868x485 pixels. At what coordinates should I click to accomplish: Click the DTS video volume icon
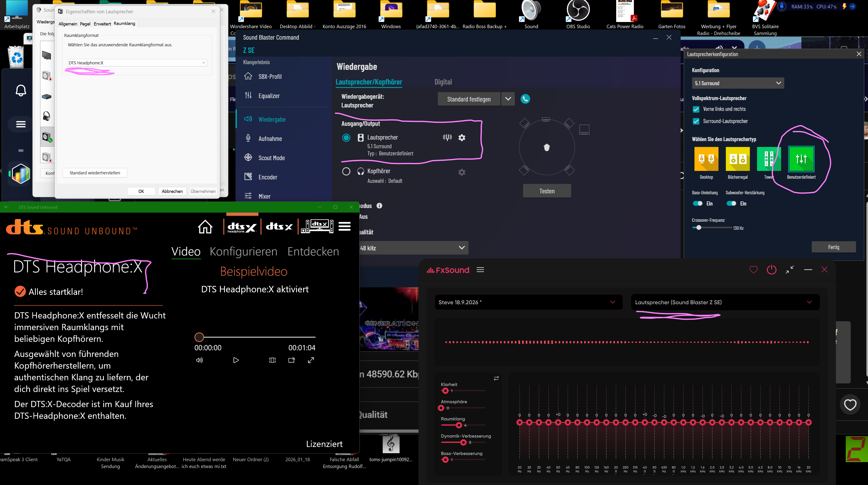point(199,360)
